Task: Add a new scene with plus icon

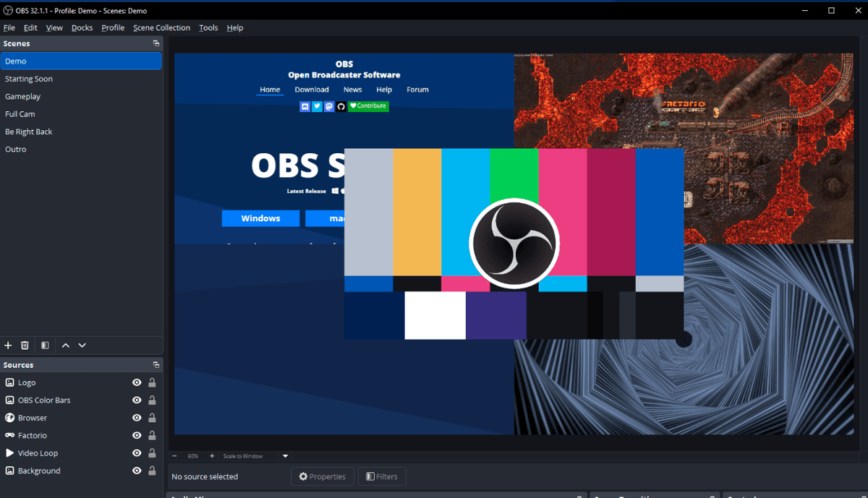Action: [9, 345]
